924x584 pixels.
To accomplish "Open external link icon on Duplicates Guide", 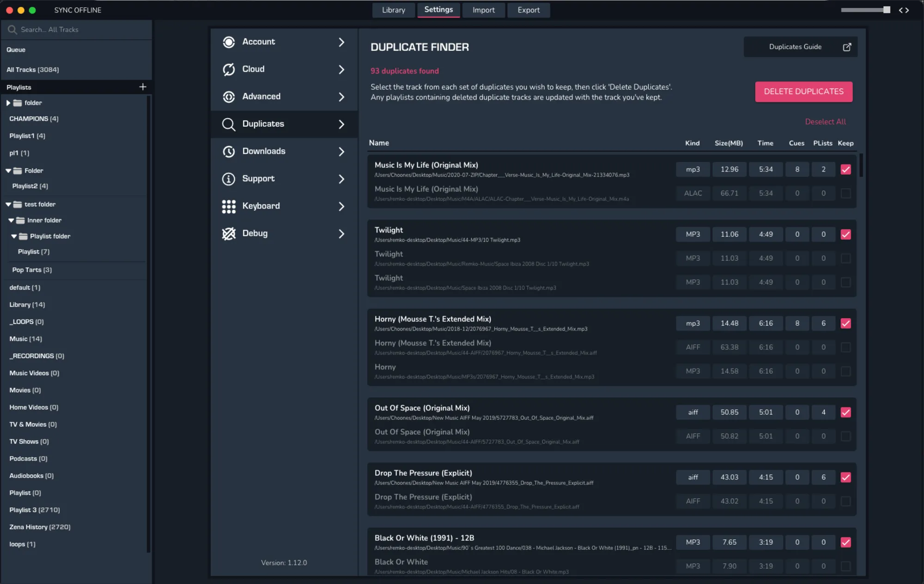I will (x=847, y=47).
